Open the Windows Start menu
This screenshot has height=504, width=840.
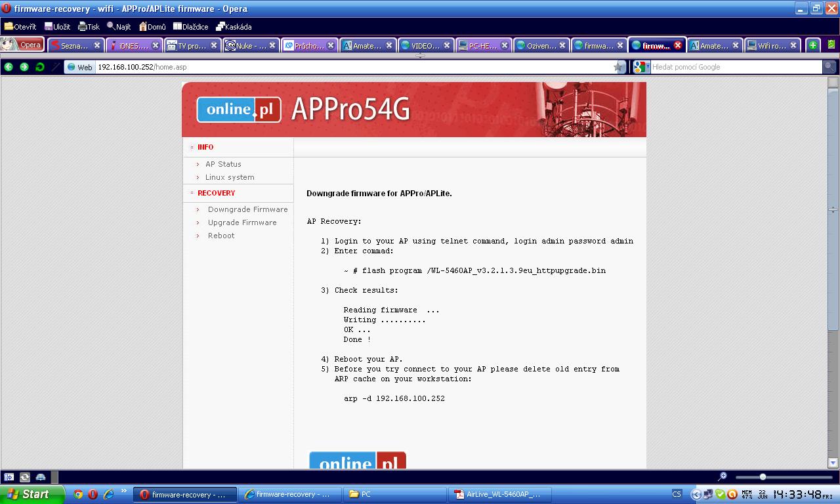(32, 494)
